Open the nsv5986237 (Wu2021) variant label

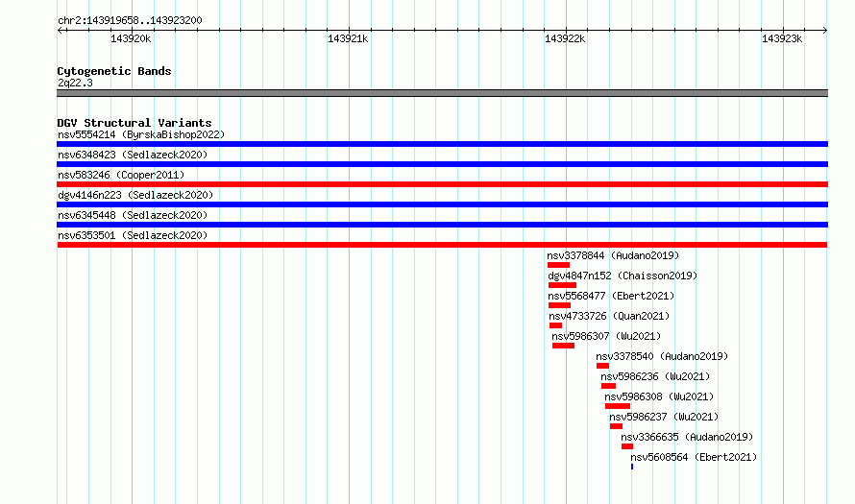click(x=664, y=417)
